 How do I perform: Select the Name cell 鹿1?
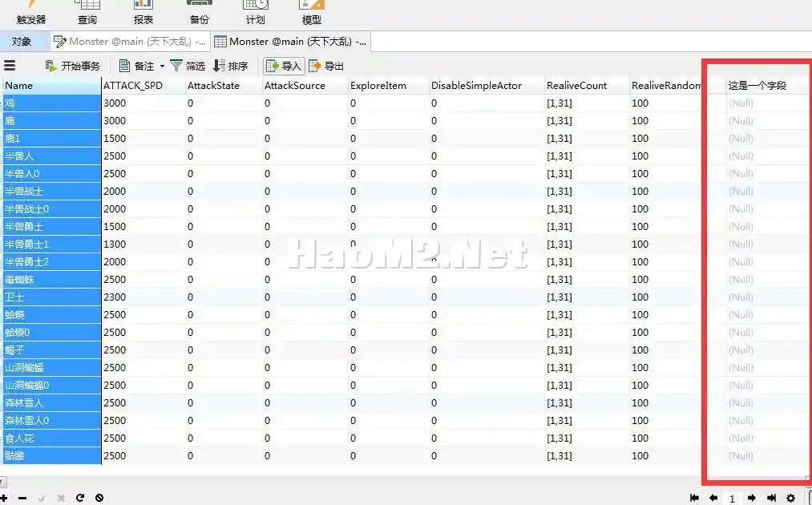point(52,139)
